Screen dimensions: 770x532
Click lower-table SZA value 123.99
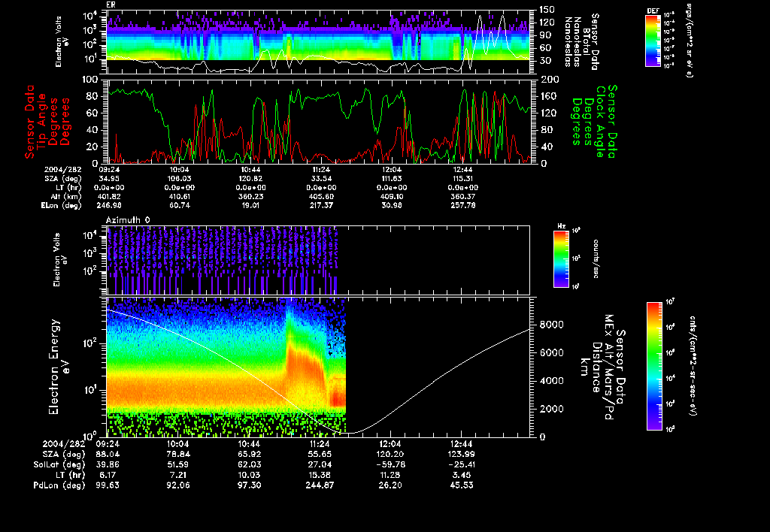461,454
